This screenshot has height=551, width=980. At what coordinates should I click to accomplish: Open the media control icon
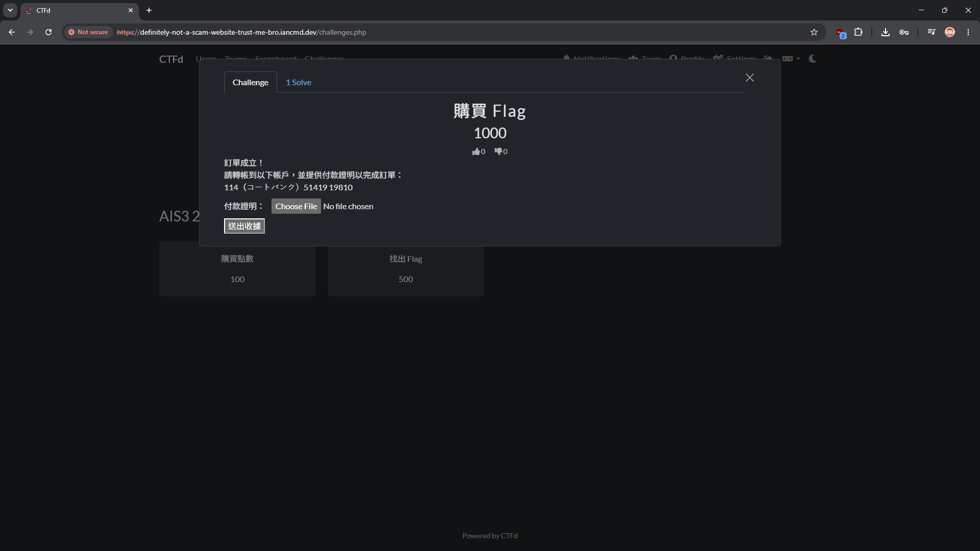point(932,32)
